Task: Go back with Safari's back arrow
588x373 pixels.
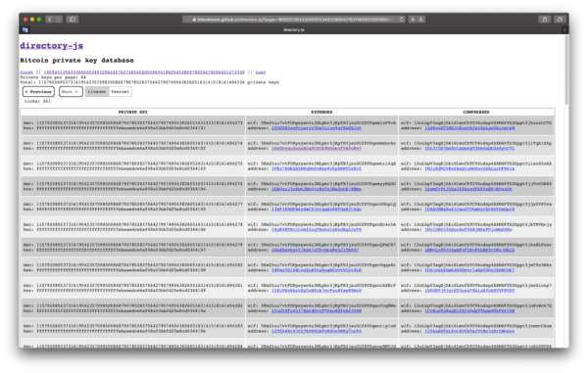Action: (x=50, y=20)
